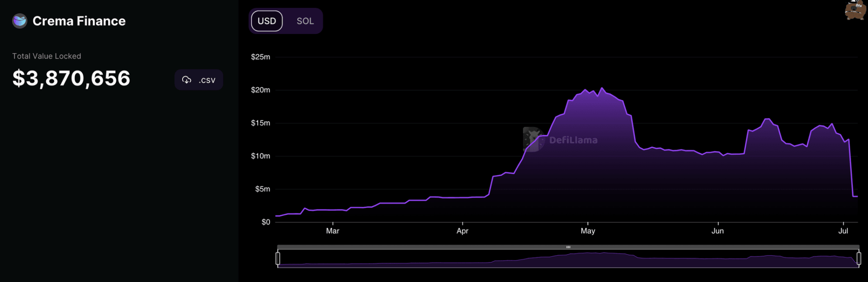Click the Mar label on the time axis
The height and width of the screenshot is (282, 868).
point(333,231)
